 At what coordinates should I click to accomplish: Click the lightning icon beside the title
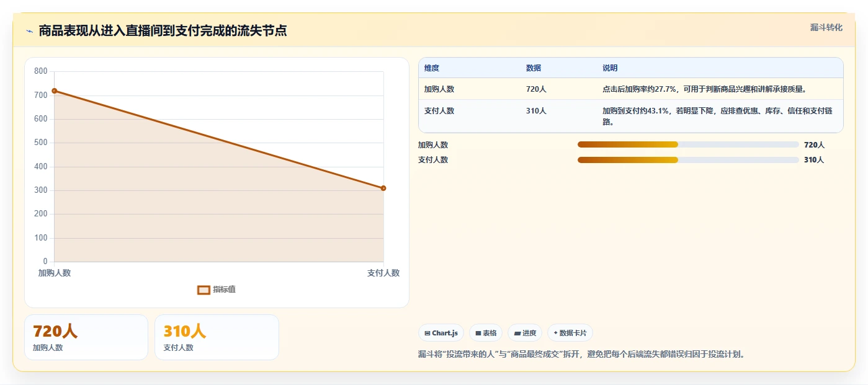30,31
